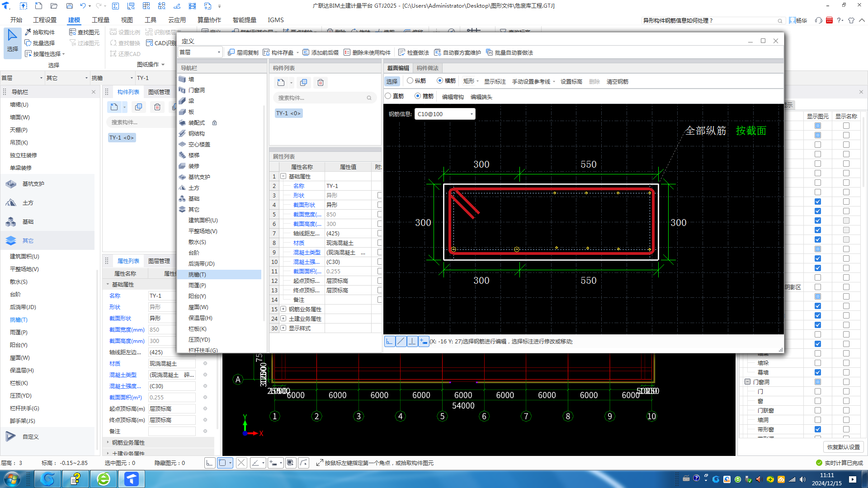The image size is (868, 488).
Task: Expand the 显示样式 property group
Action: (283, 328)
